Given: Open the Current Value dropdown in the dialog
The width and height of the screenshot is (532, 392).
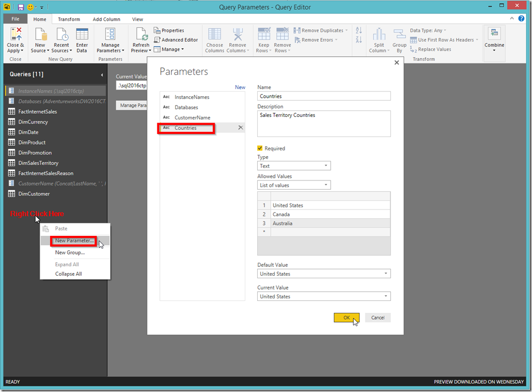Looking at the screenshot, I should (x=323, y=296).
